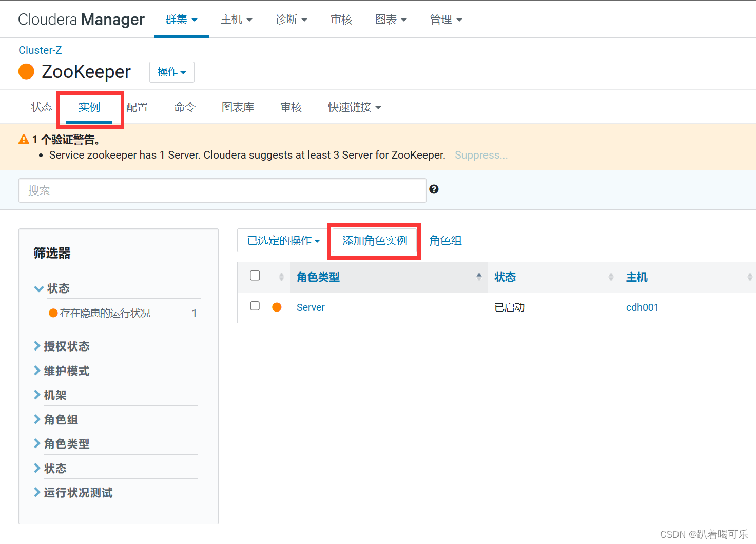Click the orange status dot in Server row

pyautogui.click(x=277, y=307)
